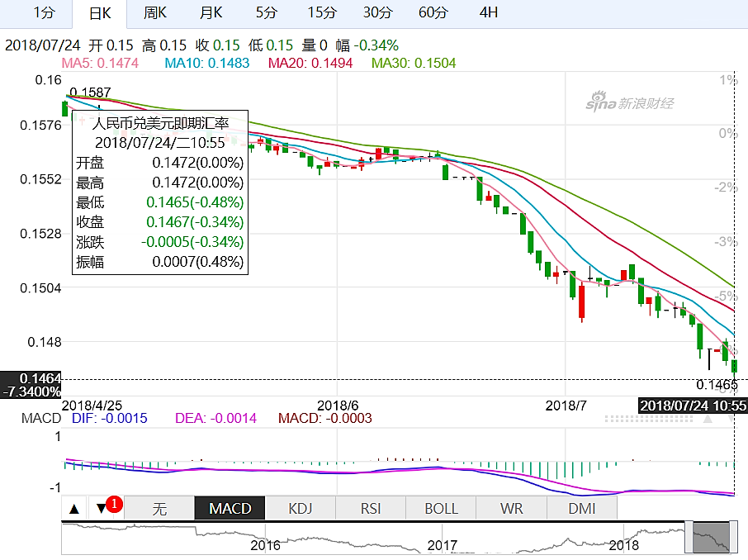
Task: Click the 0.1587 high price annotation
Action: tap(90, 93)
